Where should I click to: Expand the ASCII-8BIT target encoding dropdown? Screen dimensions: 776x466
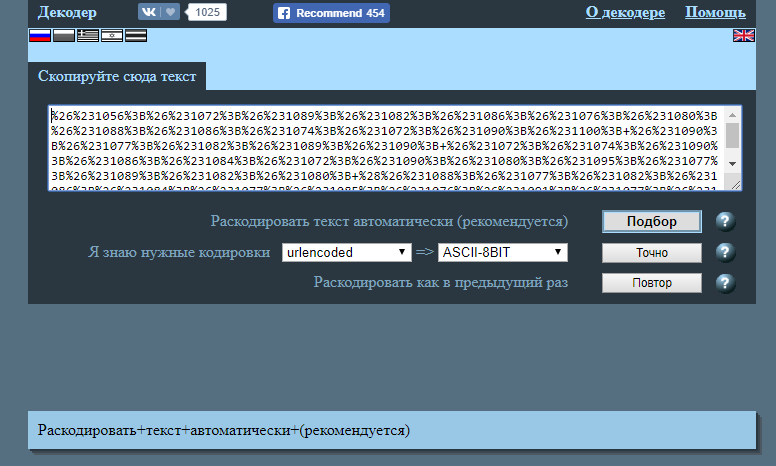(503, 253)
